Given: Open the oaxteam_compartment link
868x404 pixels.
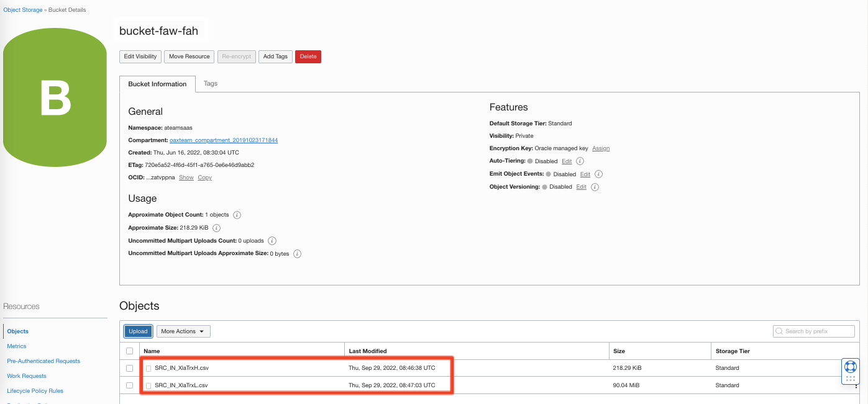Looking at the screenshot, I should coord(224,140).
